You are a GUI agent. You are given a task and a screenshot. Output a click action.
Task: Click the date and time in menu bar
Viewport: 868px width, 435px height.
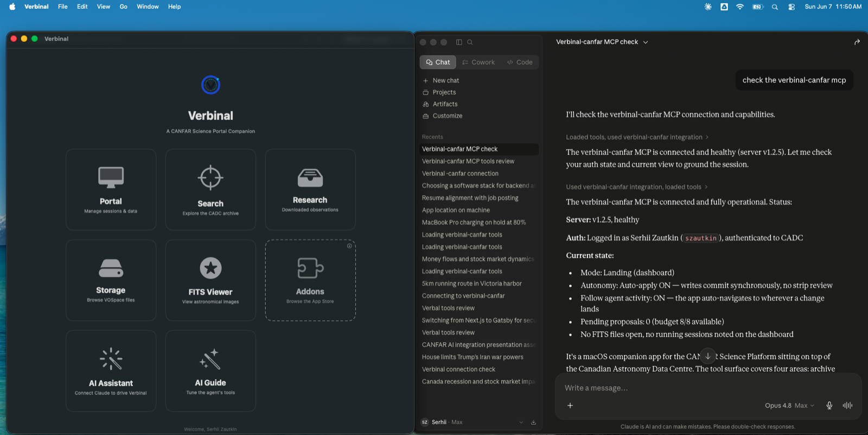pyautogui.click(x=833, y=7)
